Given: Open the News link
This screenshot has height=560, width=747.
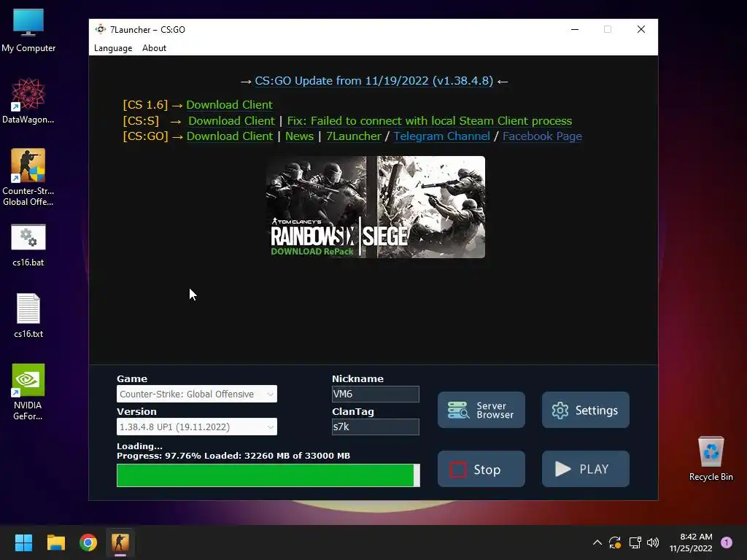Looking at the screenshot, I should 299,136.
